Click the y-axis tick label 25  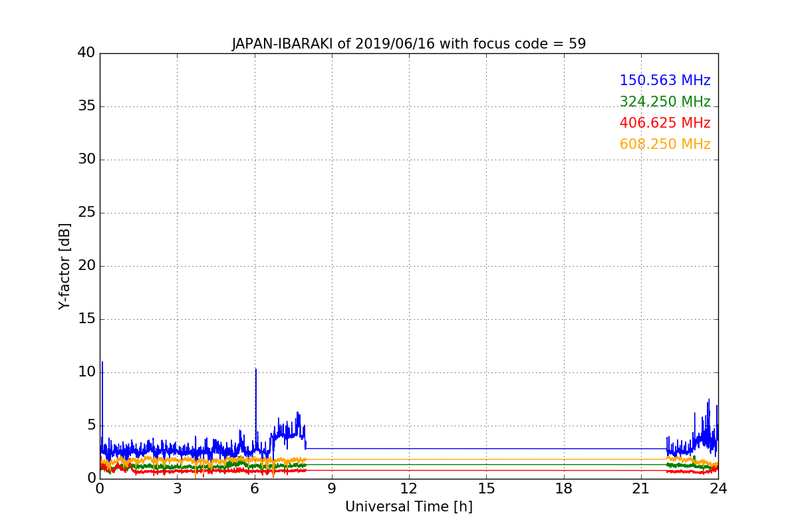pos(86,213)
